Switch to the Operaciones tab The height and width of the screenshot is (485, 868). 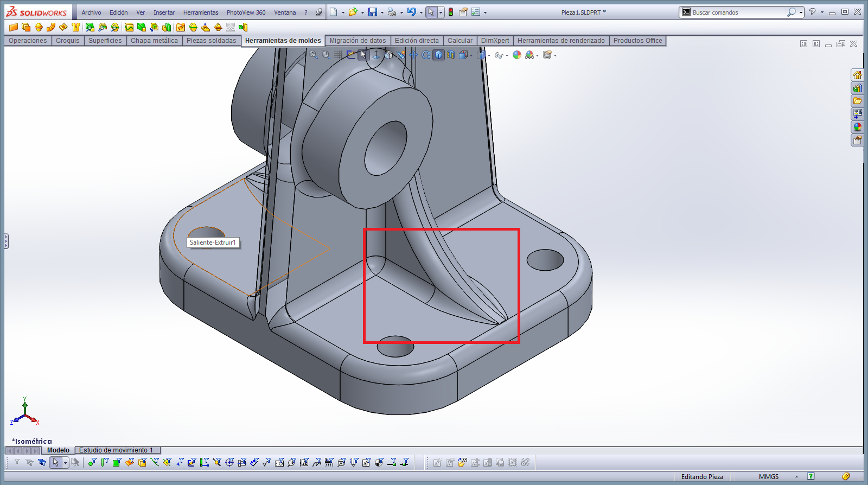tap(28, 41)
